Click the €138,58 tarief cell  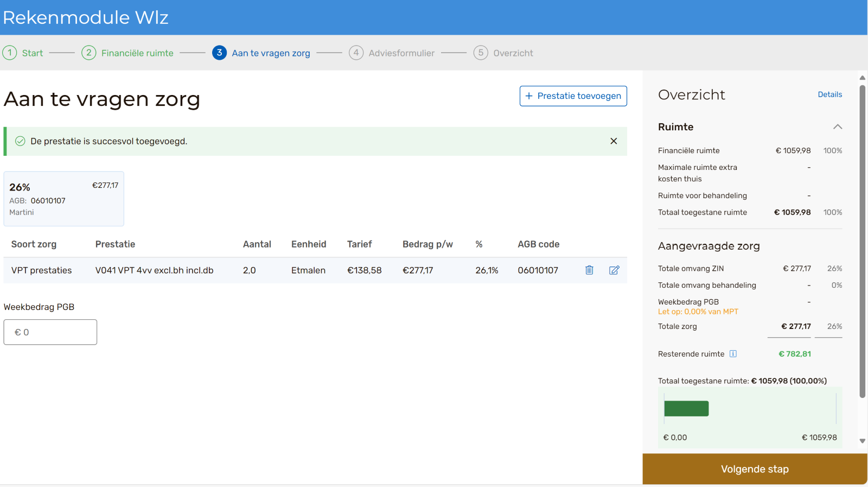(365, 270)
